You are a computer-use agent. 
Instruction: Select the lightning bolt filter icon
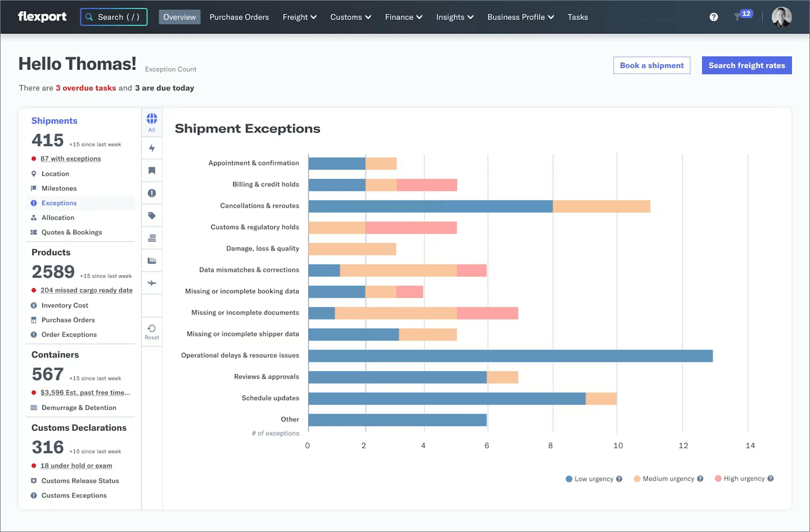click(152, 148)
